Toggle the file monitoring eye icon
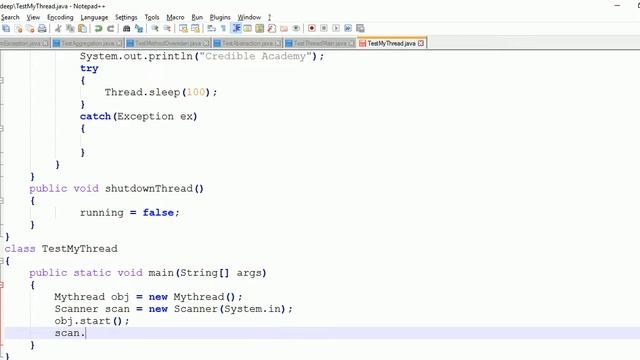 tap(296, 28)
